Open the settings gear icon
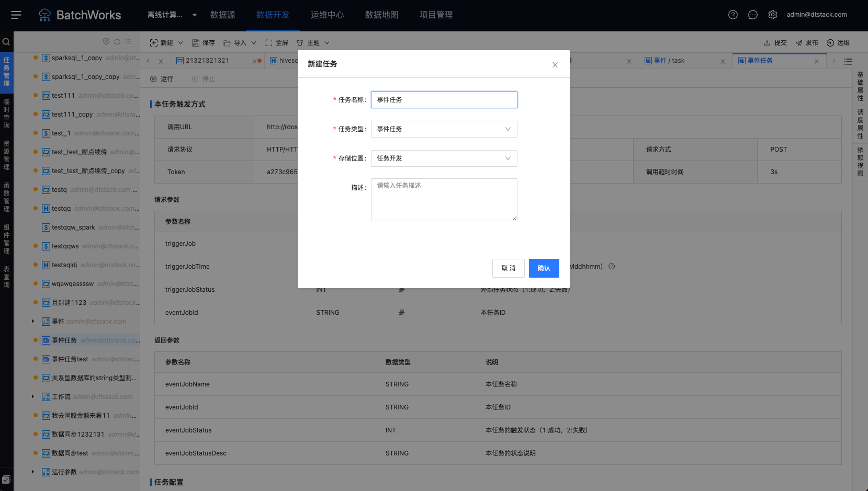Viewport: 868px width, 491px height. [773, 15]
